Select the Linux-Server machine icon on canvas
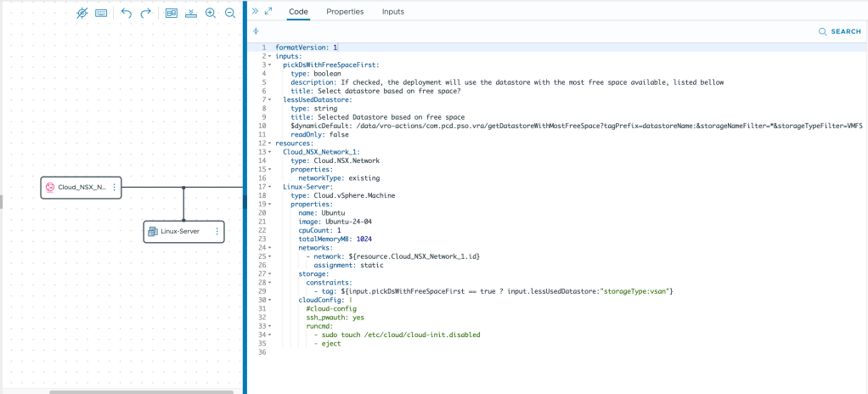Screen dimensions: 868x394 153,231
